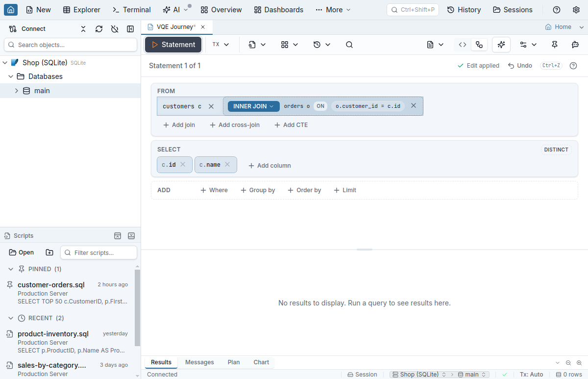
Task: Open statement help icon near Undo
Action: point(573,66)
